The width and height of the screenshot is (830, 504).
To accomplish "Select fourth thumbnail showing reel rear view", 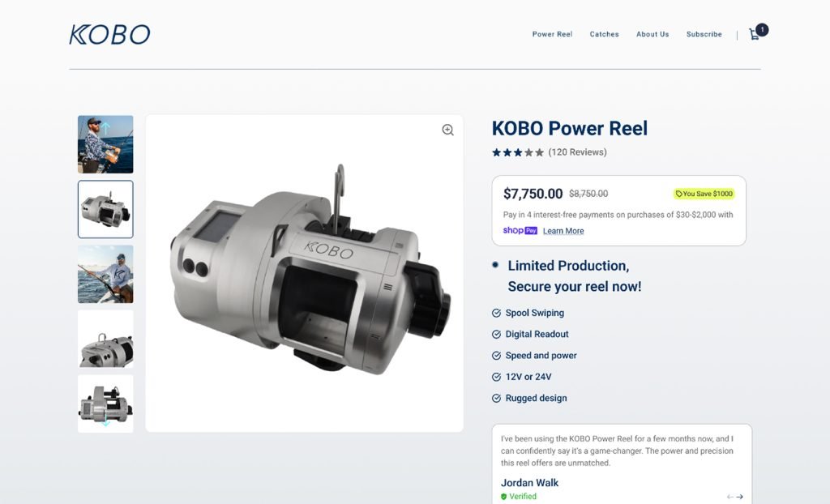I will [105, 339].
